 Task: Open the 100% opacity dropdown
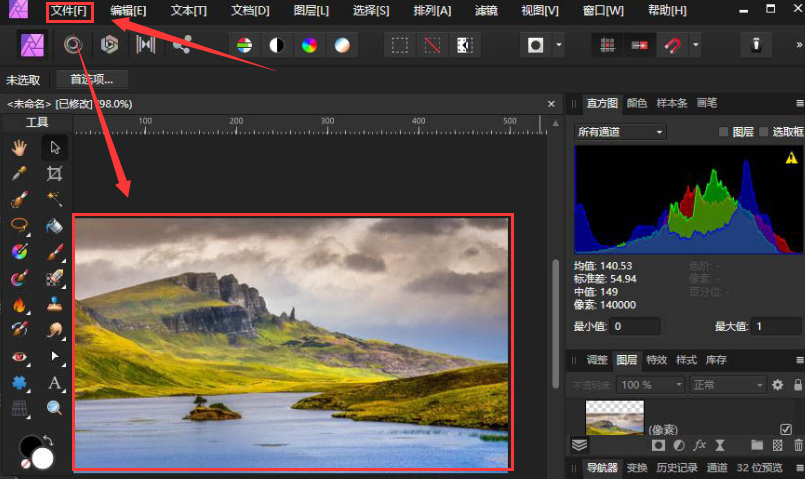(x=650, y=385)
